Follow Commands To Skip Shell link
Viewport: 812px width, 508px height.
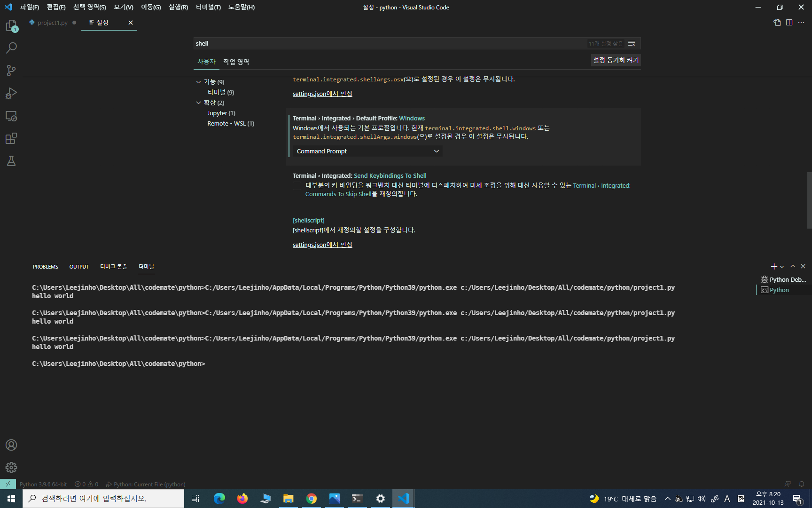(338, 194)
